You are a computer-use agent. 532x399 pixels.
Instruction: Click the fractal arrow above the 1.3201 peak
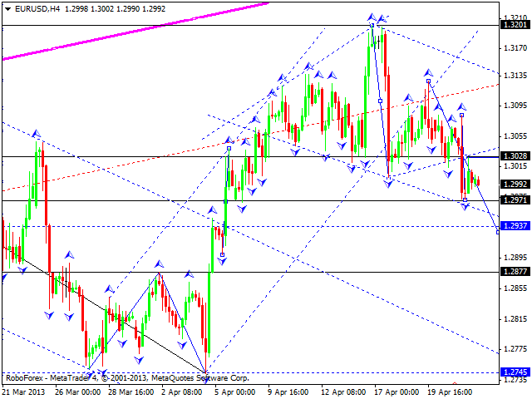coord(372,16)
